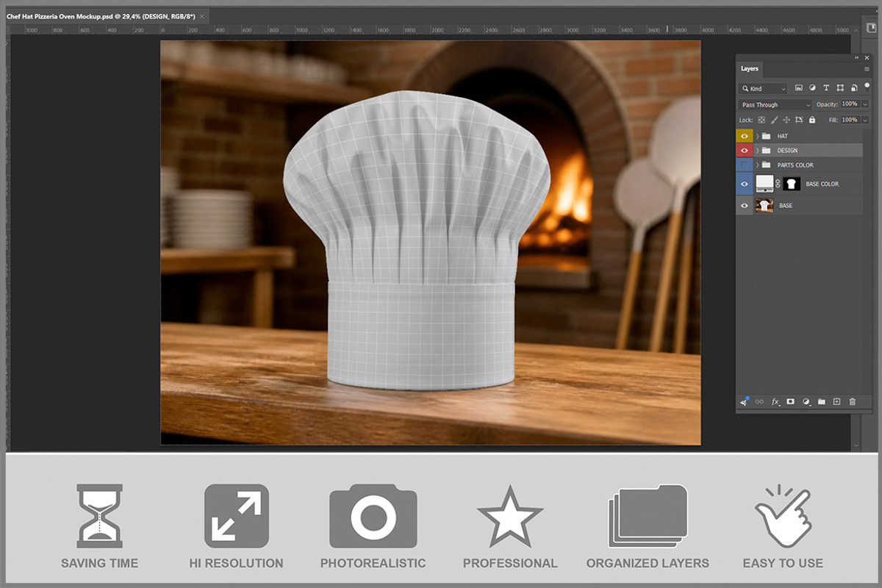
Task: Create a new layer
Action: tap(836, 402)
